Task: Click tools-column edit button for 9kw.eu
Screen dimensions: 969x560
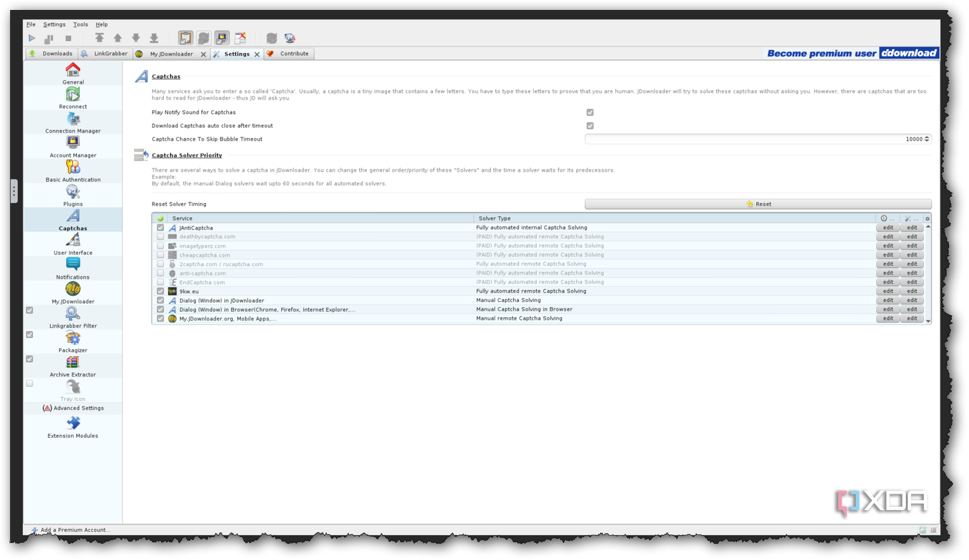Action: click(912, 291)
